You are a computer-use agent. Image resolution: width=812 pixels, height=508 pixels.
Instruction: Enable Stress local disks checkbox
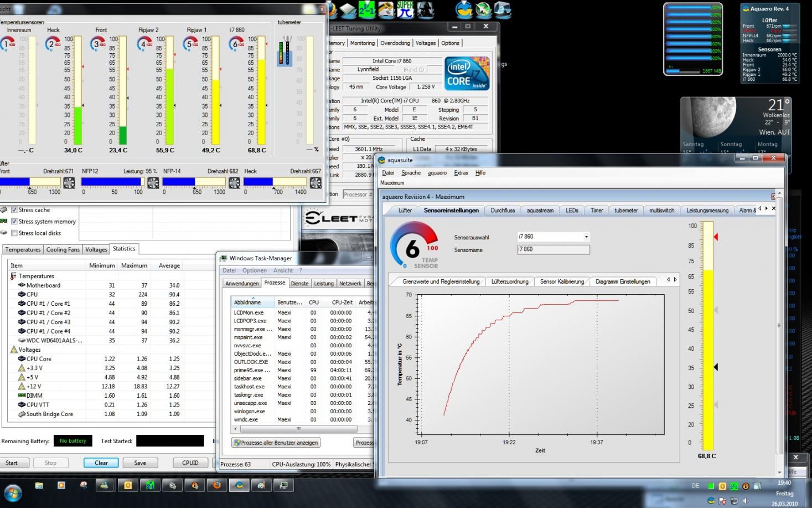click(x=14, y=233)
